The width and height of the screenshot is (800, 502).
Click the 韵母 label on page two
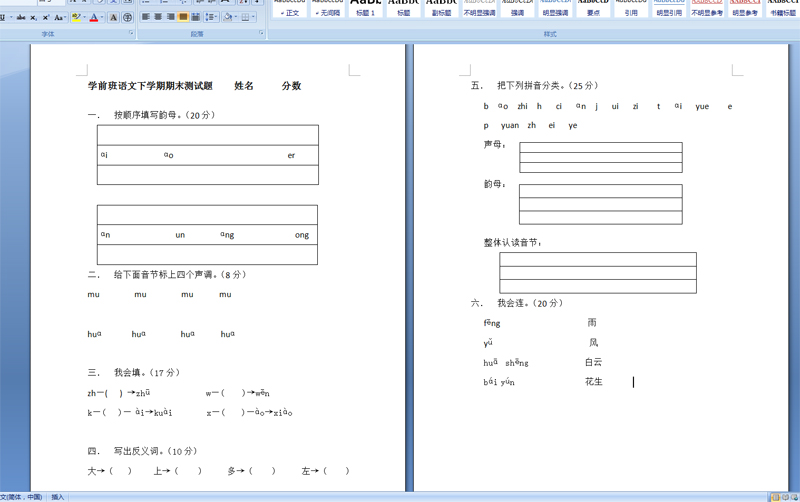coord(493,184)
